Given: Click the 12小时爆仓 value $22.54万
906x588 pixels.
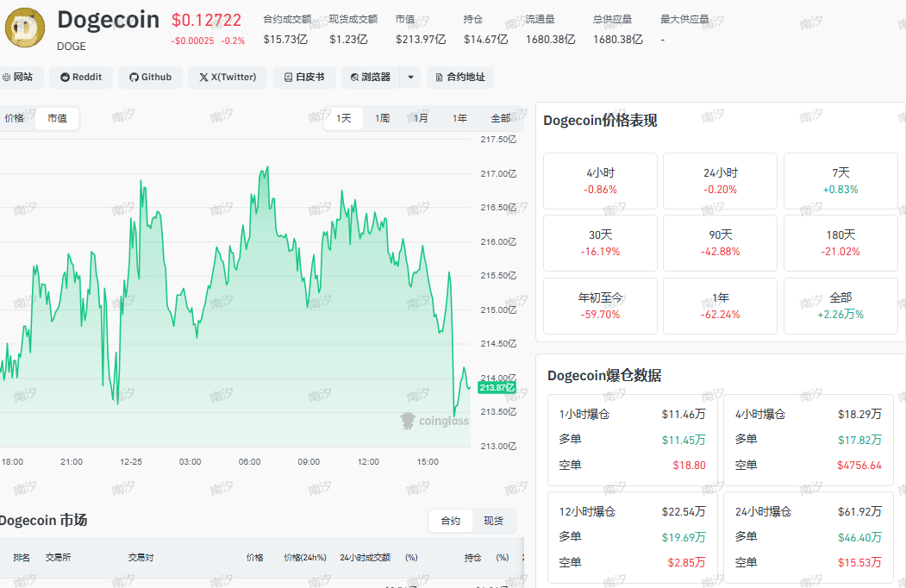Looking at the screenshot, I should click(684, 511).
